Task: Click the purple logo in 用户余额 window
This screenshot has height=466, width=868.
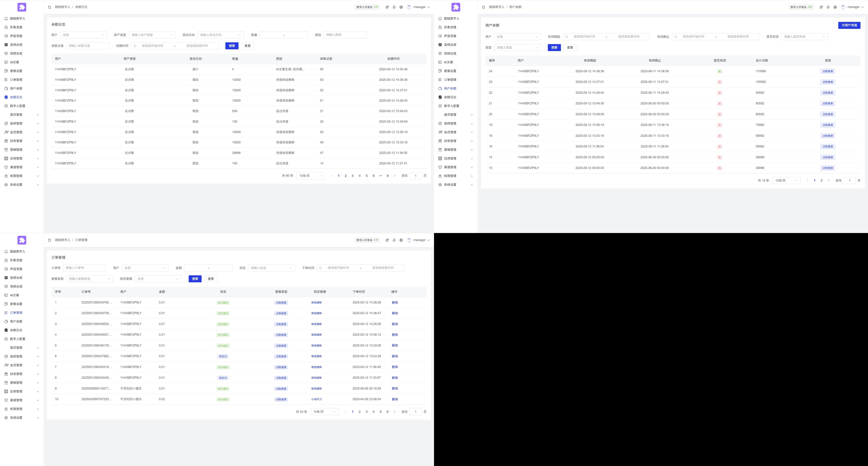Action: click(456, 7)
